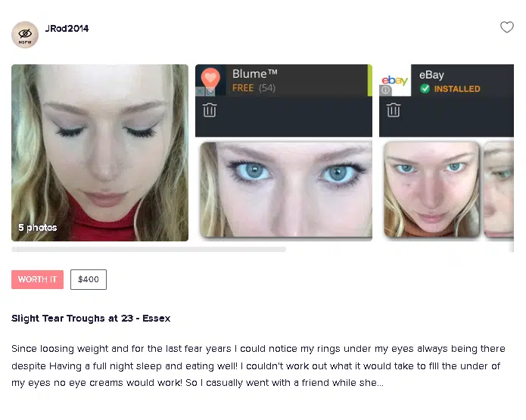Expand the ad options chevron on Blume
The image size is (526, 420).
(x=210, y=92)
